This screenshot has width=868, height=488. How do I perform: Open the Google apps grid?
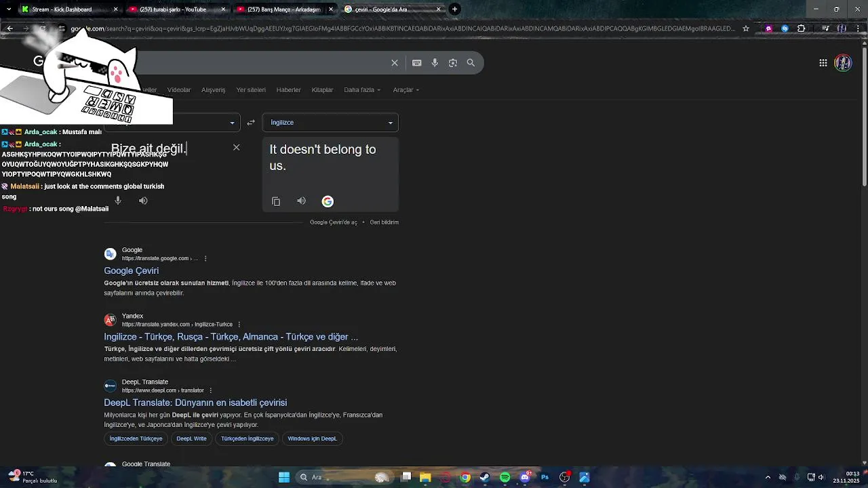pos(823,63)
